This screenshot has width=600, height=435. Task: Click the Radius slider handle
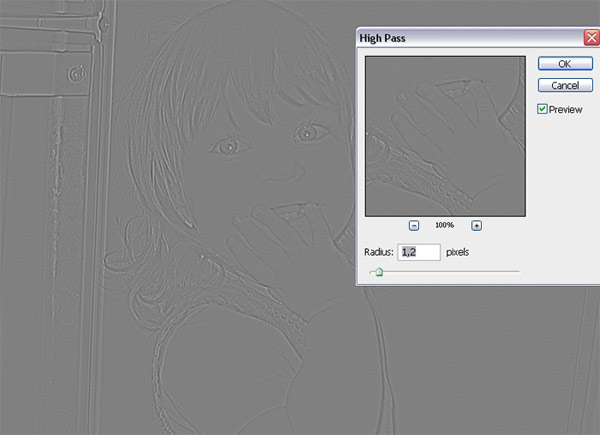tap(379, 272)
